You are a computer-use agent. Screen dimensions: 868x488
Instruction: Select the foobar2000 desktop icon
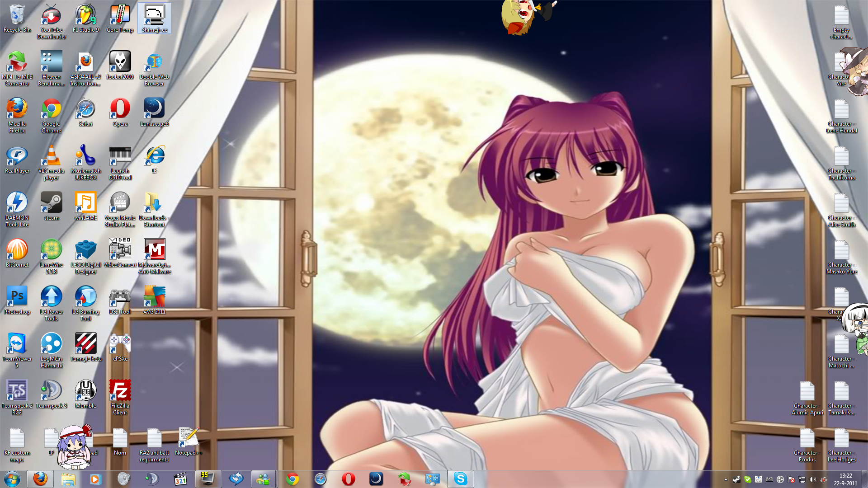click(x=120, y=65)
